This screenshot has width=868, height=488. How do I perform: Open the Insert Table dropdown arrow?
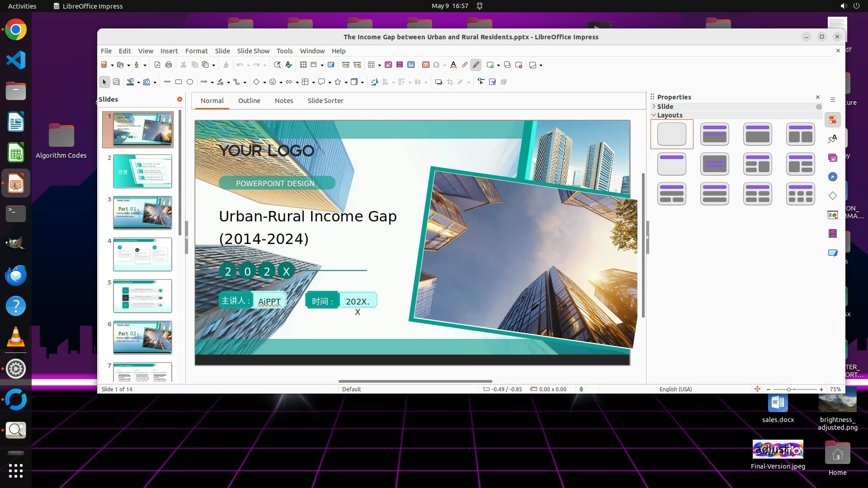tap(379, 66)
